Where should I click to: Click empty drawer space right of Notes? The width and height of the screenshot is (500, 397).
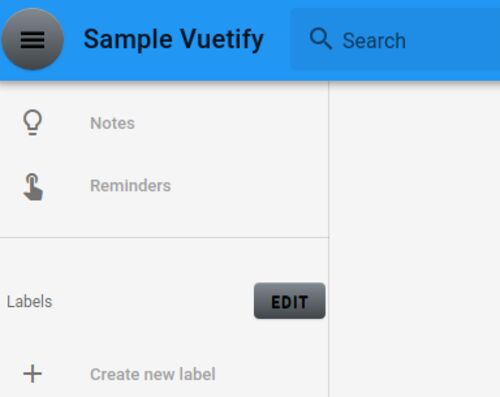tap(230, 123)
